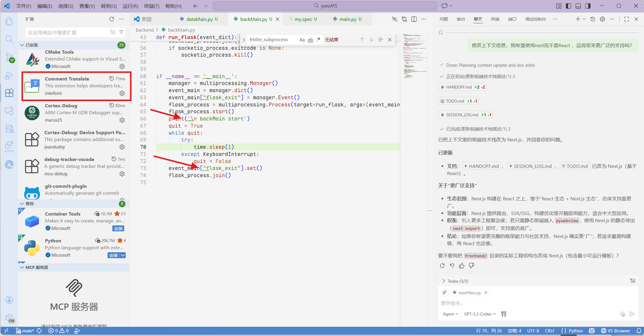The height and width of the screenshot is (336, 644).
Task: Refresh the extensions list
Action: coord(112,19)
